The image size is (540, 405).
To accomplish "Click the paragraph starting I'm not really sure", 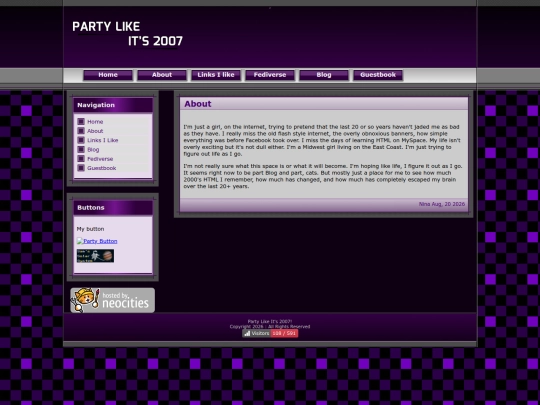I will coord(323,176).
